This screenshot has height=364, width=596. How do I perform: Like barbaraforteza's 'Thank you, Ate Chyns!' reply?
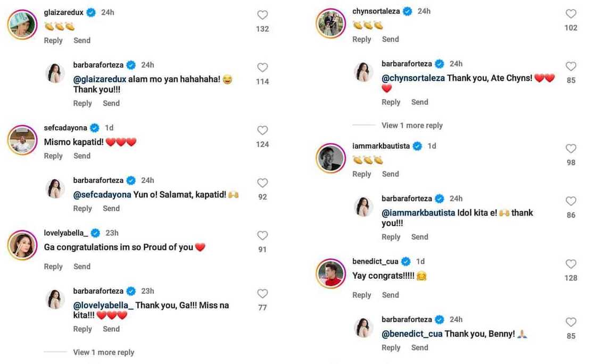(x=571, y=67)
